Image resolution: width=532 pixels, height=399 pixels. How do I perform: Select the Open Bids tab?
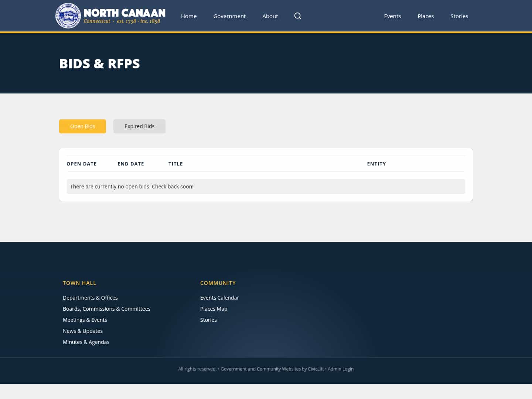[x=82, y=126]
